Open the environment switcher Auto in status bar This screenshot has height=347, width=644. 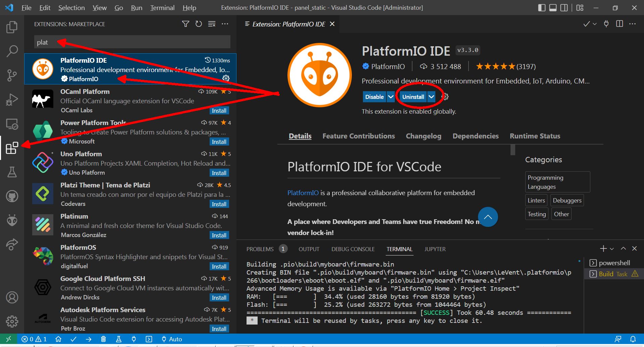tap(172, 339)
